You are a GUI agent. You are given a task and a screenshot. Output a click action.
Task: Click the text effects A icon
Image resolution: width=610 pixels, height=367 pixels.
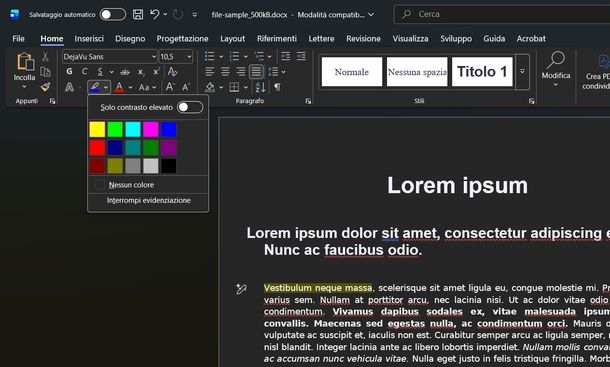point(70,87)
